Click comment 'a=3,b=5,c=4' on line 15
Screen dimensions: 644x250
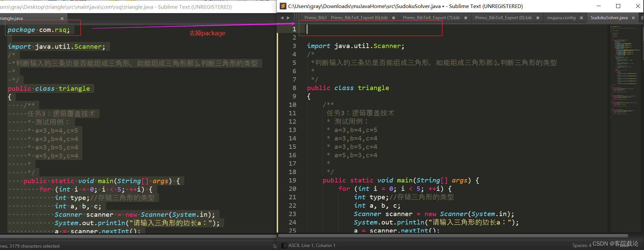[356, 147]
